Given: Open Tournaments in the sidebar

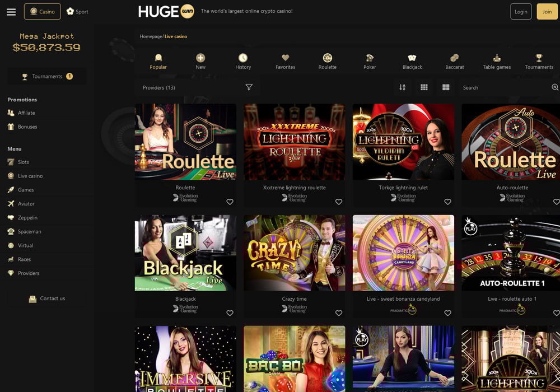Looking at the screenshot, I should [47, 76].
